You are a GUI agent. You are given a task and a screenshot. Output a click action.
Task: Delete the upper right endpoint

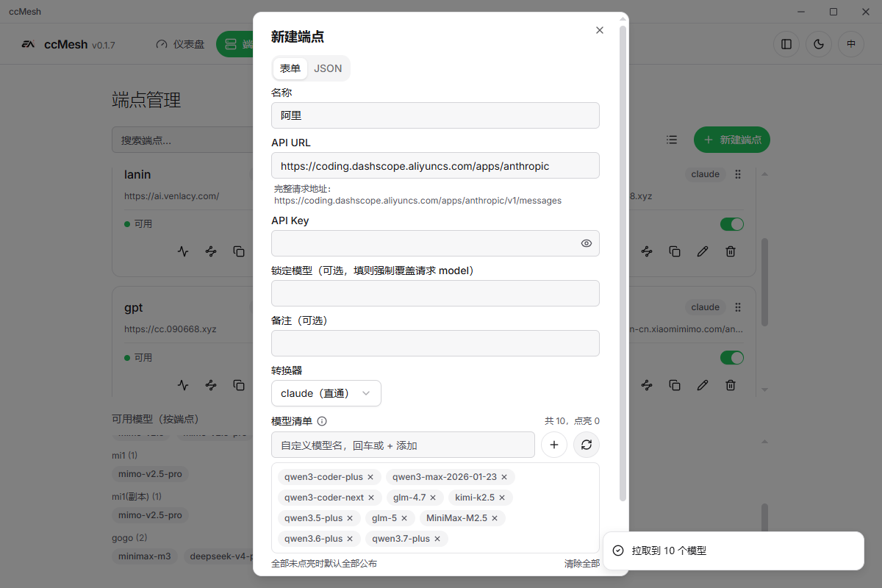(731, 251)
